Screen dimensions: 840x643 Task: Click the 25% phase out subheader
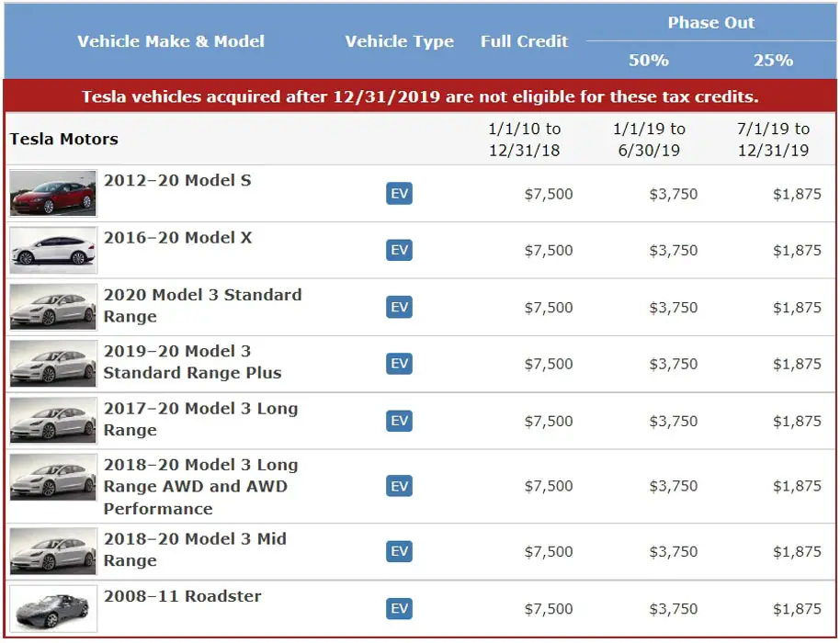coord(773,60)
